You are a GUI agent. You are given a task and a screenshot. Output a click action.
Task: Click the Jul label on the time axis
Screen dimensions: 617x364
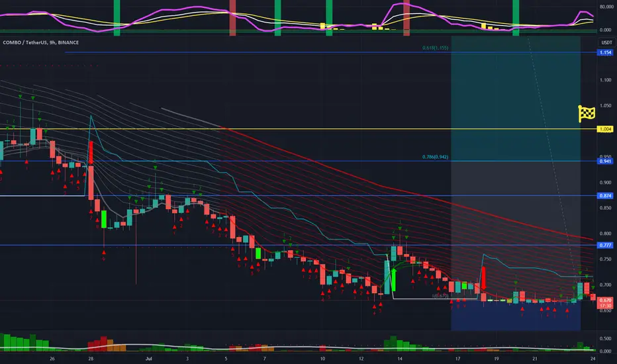(x=148, y=359)
